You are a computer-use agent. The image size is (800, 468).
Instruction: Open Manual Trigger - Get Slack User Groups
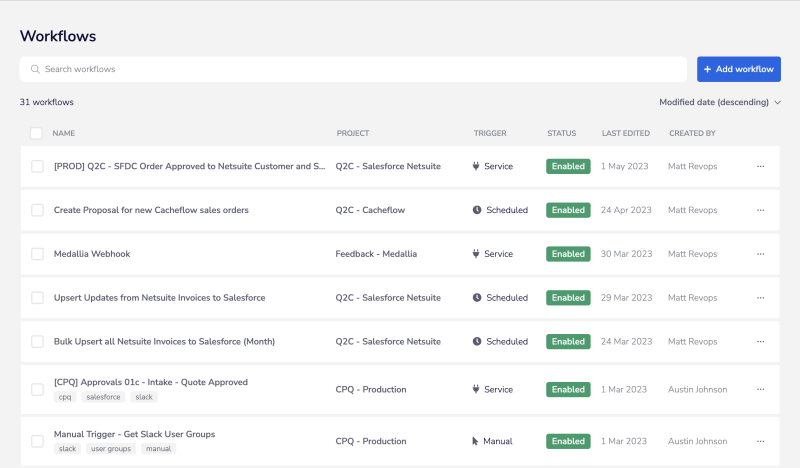coord(134,434)
